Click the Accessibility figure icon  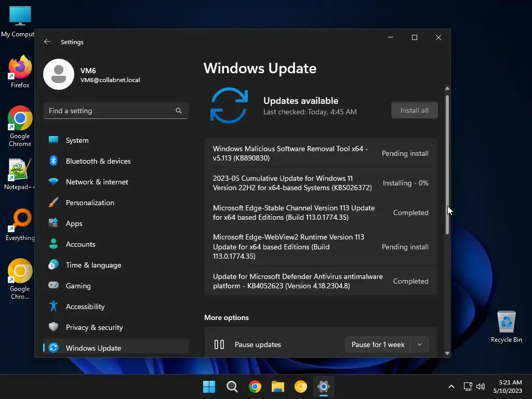pyautogui.click(x=54, y=306)
